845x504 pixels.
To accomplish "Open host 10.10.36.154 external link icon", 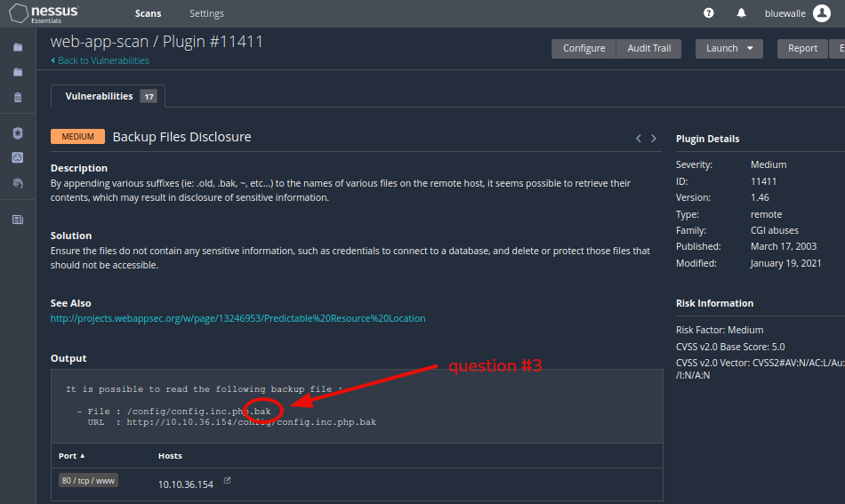I will pos(228,480).
